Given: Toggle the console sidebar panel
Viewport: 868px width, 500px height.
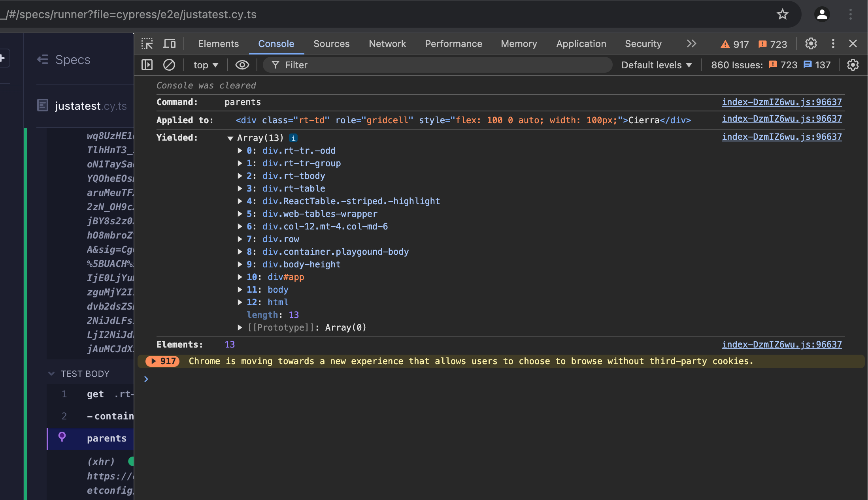Looking at the screenshot, I should click(x=147, y=65).
